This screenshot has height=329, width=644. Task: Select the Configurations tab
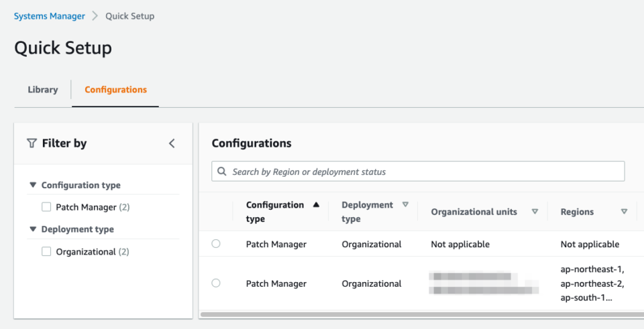[115, 89]
